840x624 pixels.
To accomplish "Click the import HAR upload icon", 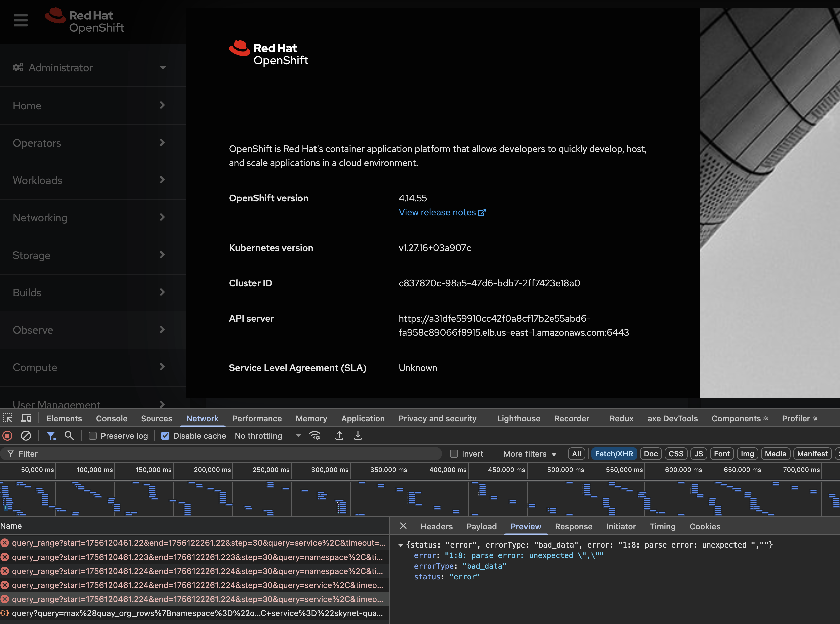I will point(339,436).
